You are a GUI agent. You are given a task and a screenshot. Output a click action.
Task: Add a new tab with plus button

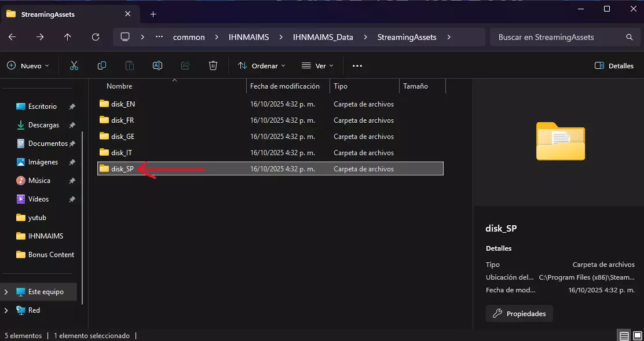pos(153,14)
